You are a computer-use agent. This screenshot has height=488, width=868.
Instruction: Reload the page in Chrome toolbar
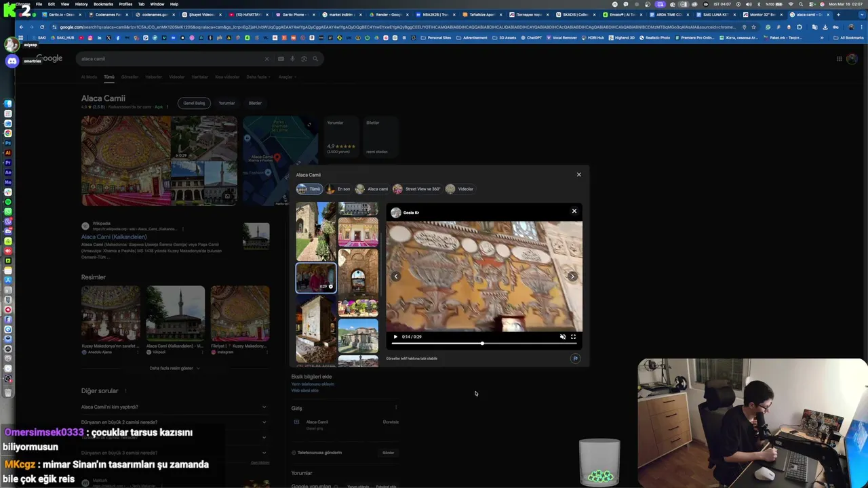(x=42, y=27)
